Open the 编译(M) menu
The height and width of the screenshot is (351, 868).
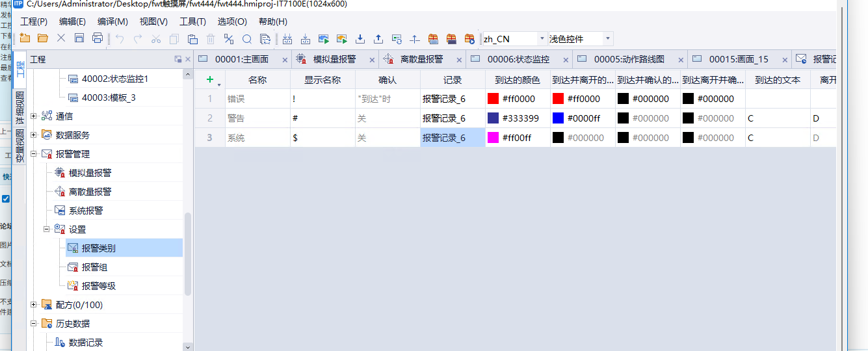click(x=112, y=21)
